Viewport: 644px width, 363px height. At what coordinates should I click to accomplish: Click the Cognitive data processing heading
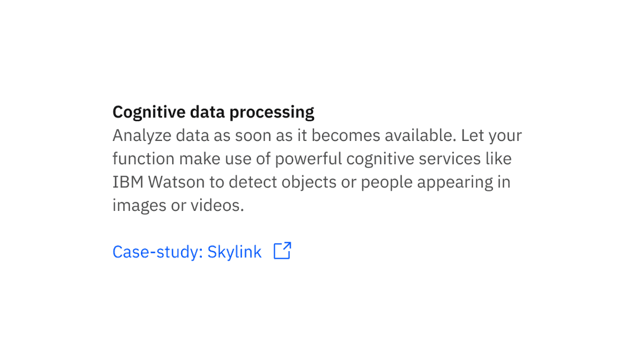point(213,112)
